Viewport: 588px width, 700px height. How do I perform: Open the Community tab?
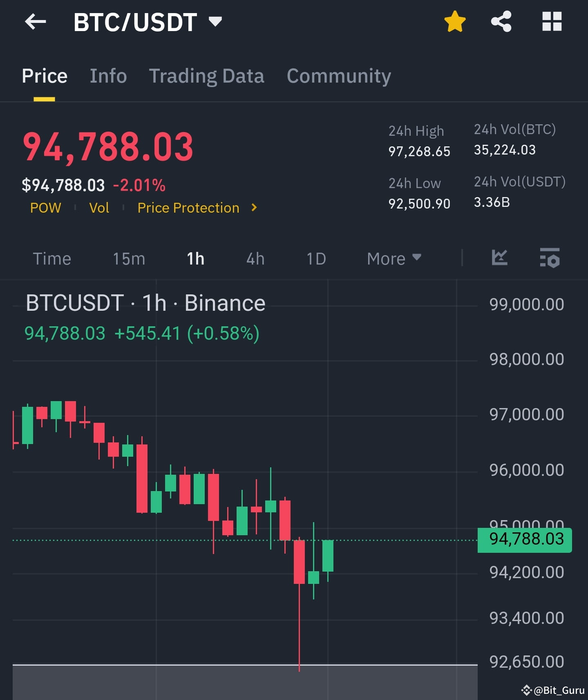pyautogui.click(x=339, y=76)
